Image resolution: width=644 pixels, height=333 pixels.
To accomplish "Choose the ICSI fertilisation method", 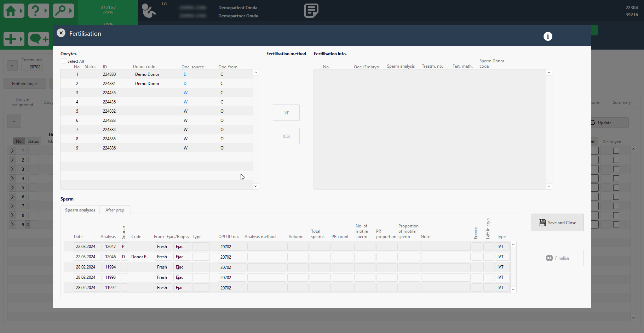I will tap(286, 136).
